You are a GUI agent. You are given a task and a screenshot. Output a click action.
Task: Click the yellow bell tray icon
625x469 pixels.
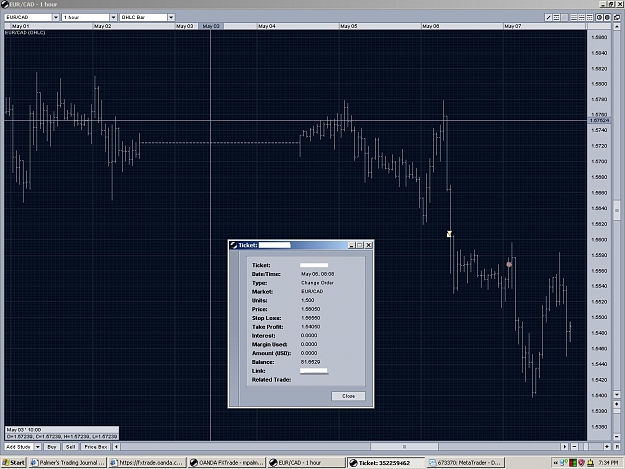tap(590, 463)
